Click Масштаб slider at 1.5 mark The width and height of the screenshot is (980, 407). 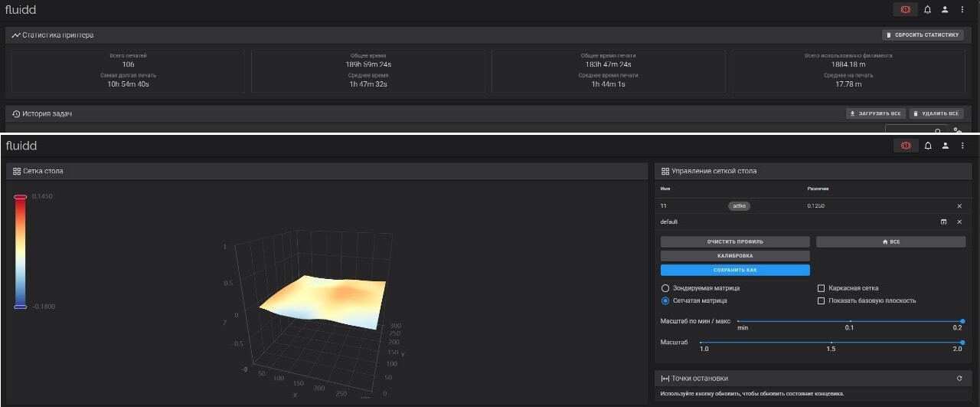831,343
